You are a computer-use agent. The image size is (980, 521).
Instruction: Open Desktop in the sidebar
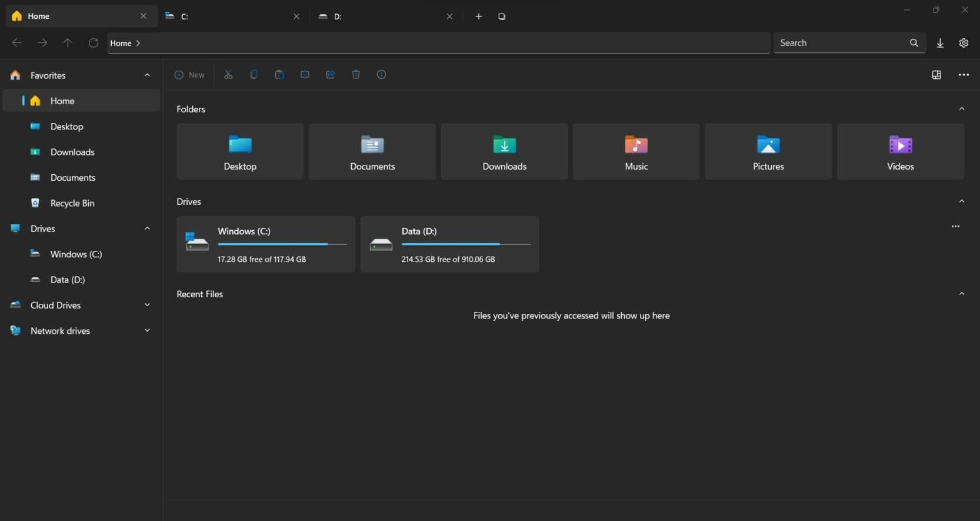click(82, 127)
